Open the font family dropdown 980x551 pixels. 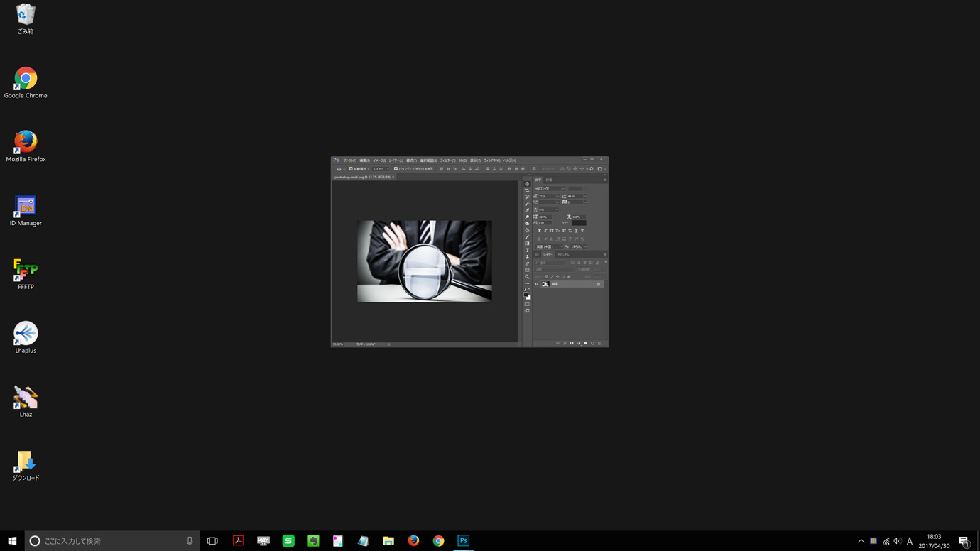[x=562, y=189]
